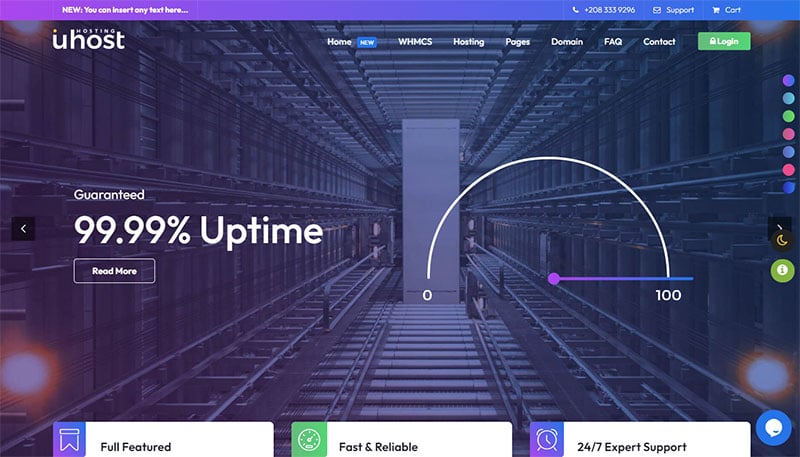Click the gauge's '0' label
800x457 pixels.
[428, 295]
